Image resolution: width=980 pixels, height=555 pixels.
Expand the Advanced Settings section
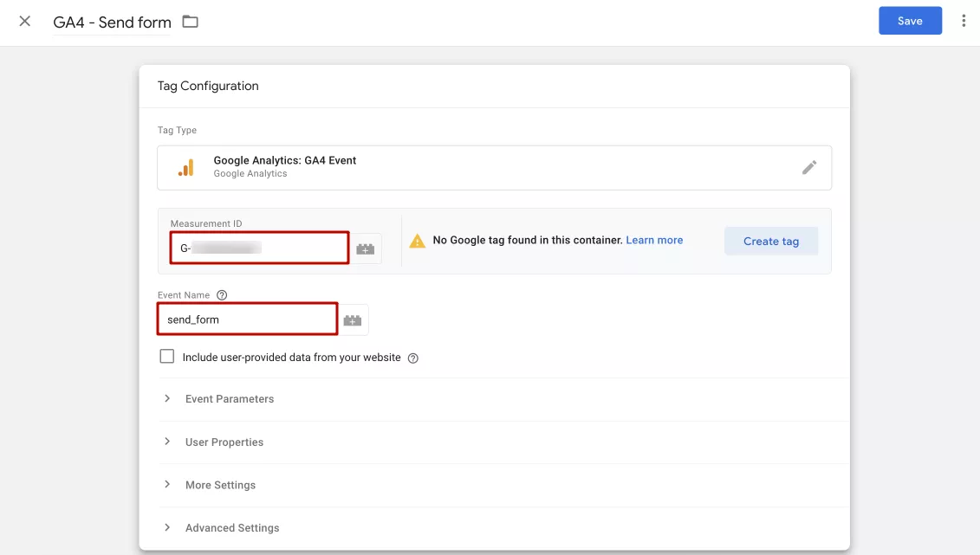[x=503, y=528]
